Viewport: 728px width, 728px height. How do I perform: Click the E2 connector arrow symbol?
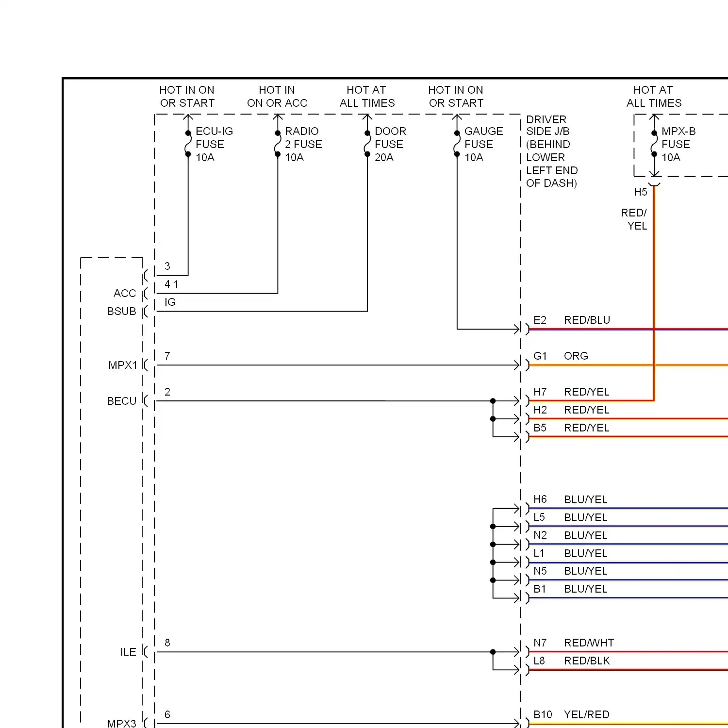tap(522, 329)
